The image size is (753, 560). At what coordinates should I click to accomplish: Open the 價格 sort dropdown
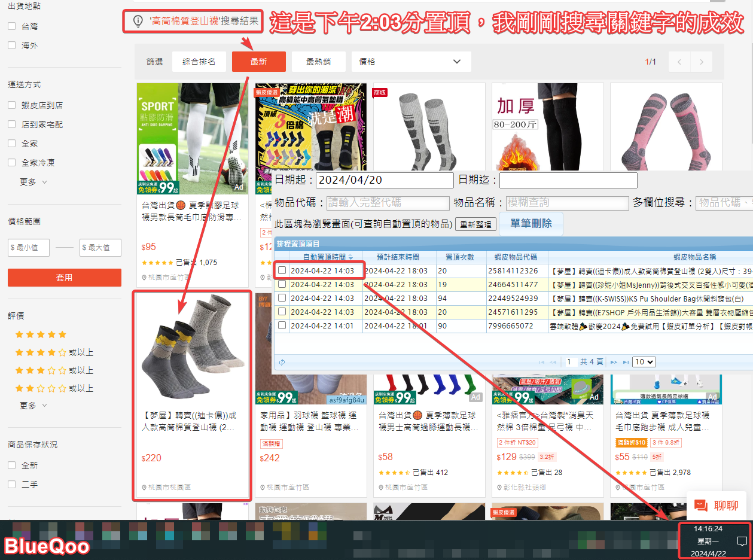[x=411, y=62]
